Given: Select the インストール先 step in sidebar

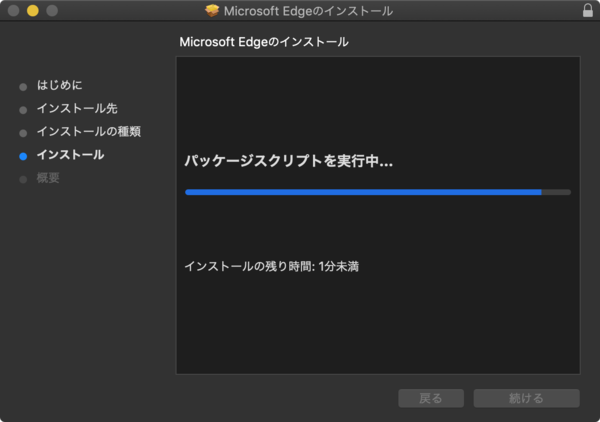Looking at the screenshot, I should point(77,109).
